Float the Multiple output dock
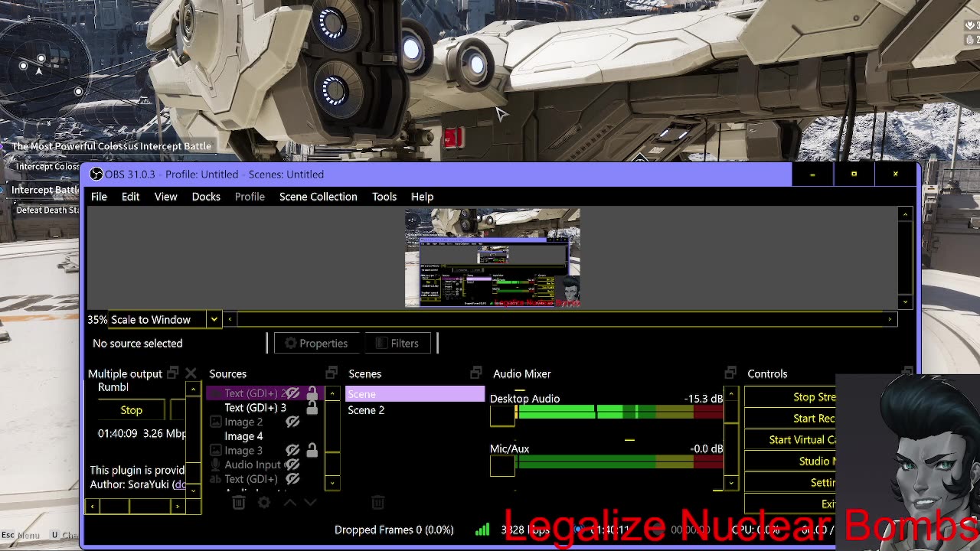 pyautogui.click(x=172, y=373)
